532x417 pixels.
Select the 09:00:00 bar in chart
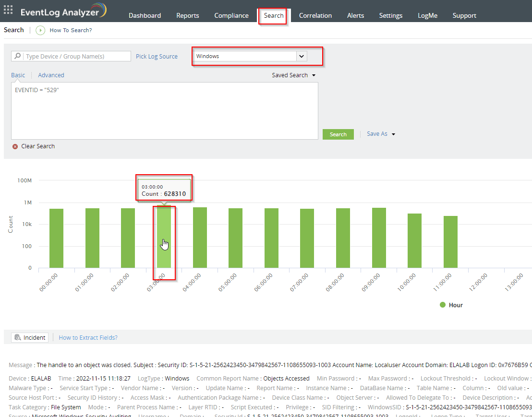click(379, 238)
